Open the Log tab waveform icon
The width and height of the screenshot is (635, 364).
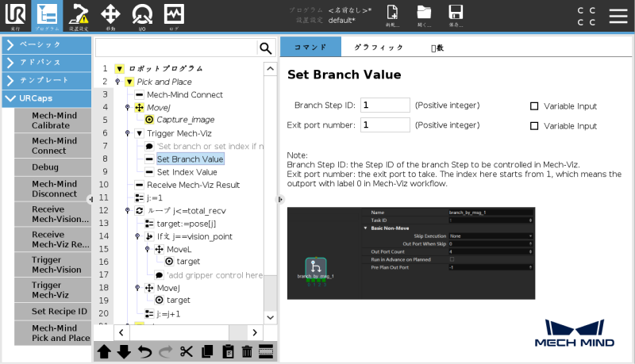(x=174, y=16)
